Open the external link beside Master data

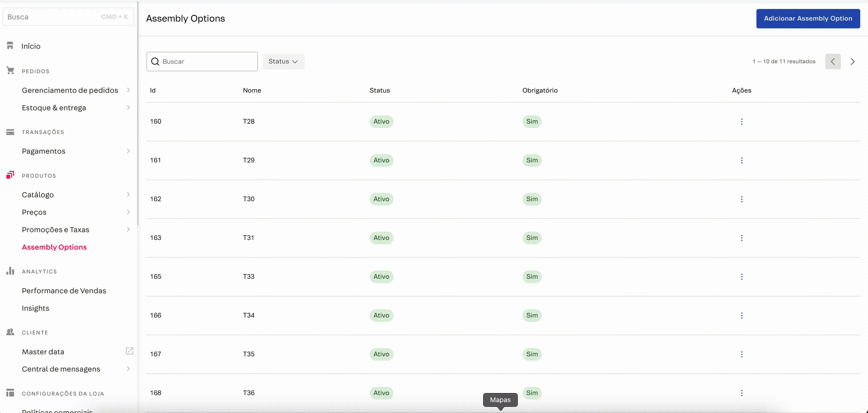(x=130, y=351)
